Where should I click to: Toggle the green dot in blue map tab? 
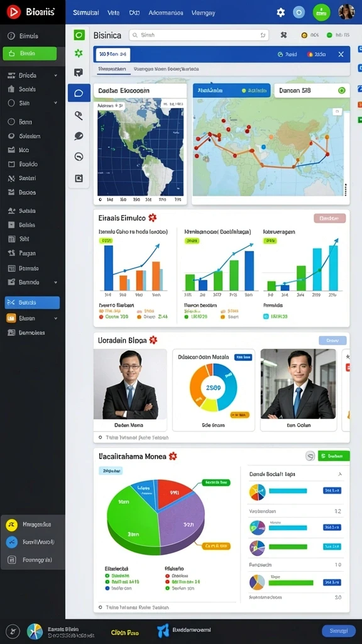(x=243, y=91)
